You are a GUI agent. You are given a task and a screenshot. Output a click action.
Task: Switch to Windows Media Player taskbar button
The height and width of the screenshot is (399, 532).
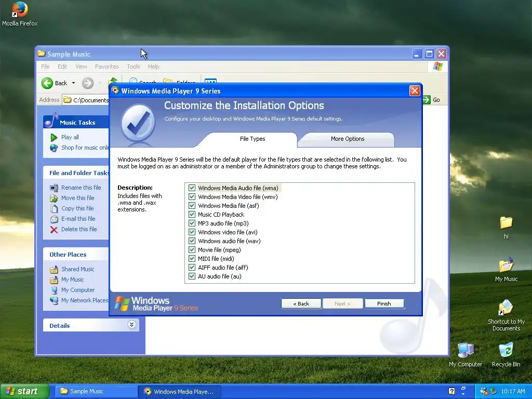[180, 391]
